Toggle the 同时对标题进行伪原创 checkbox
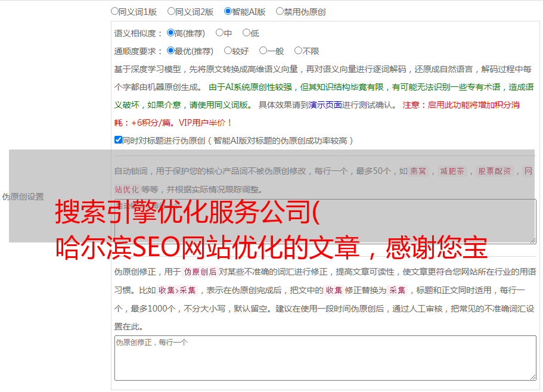This screenshot has height=392, width=543. click(x=118, y=141)
